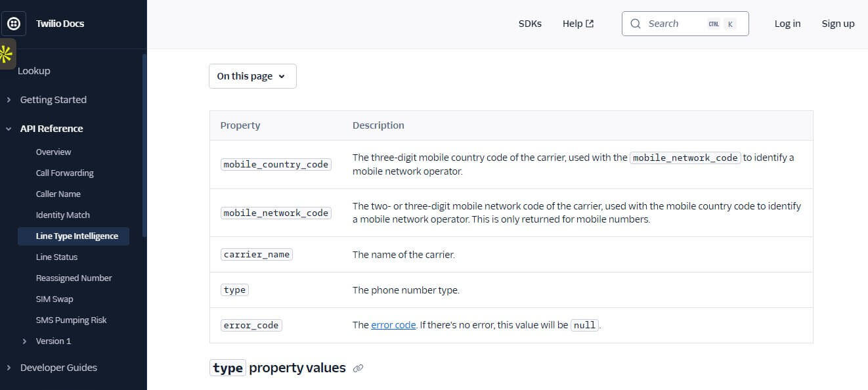Open Reassigned Number in sidebar
The width and height of the screenshot is (868, 390).
[74, 278]
